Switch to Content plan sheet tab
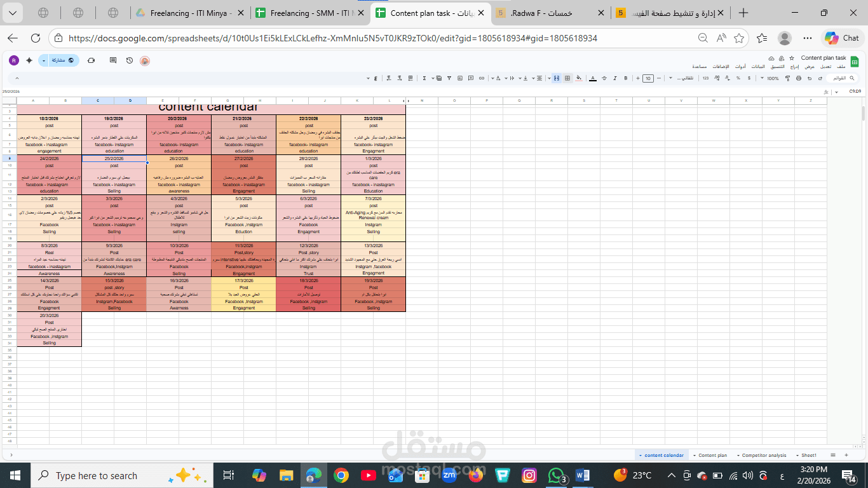868x488 pixels. tap(712, 455)
